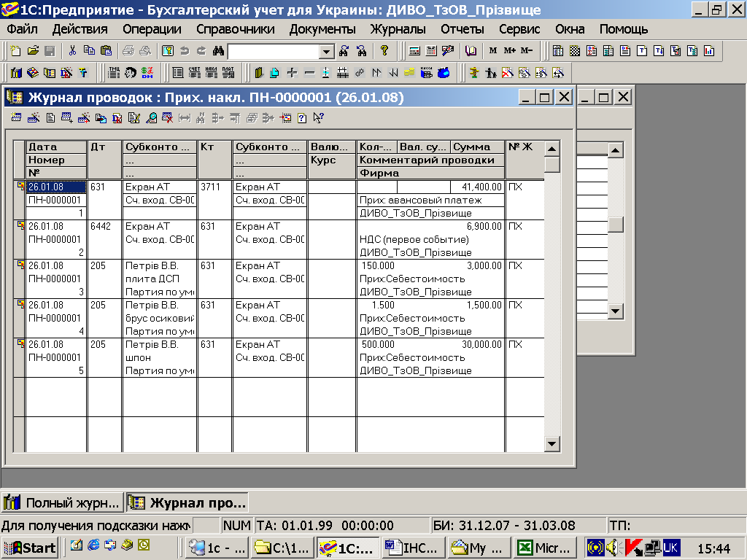Open the bar chart diagram report icon

pyautogui.click(x=709, y=50)
